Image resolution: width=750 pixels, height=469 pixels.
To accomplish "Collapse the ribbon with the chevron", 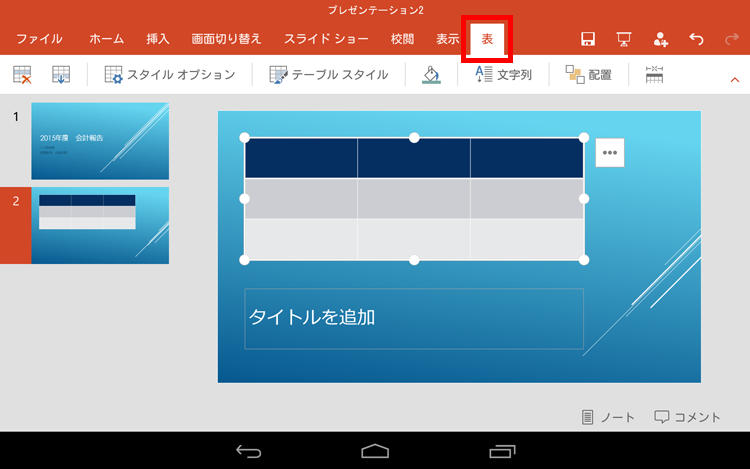I will click(735, 77).
